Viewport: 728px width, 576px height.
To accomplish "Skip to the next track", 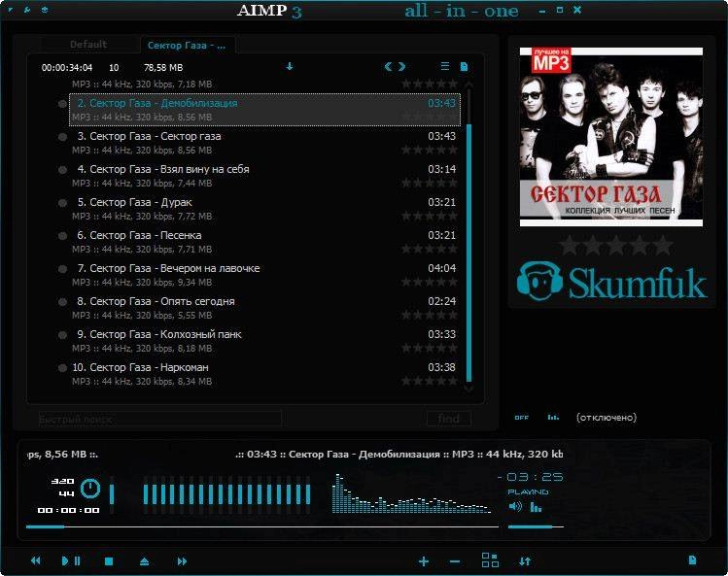I will click(x=182, y=561).
